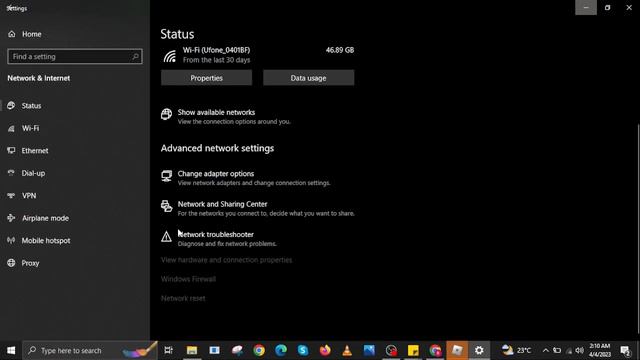Go to Settings Home
Viewport: 640px width, 360px height.
click(x=24, y=34)
